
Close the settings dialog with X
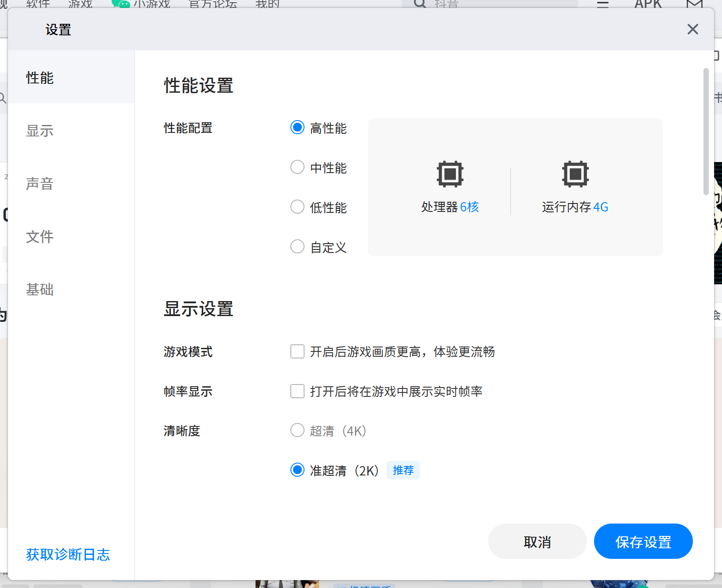click(692, 29)
